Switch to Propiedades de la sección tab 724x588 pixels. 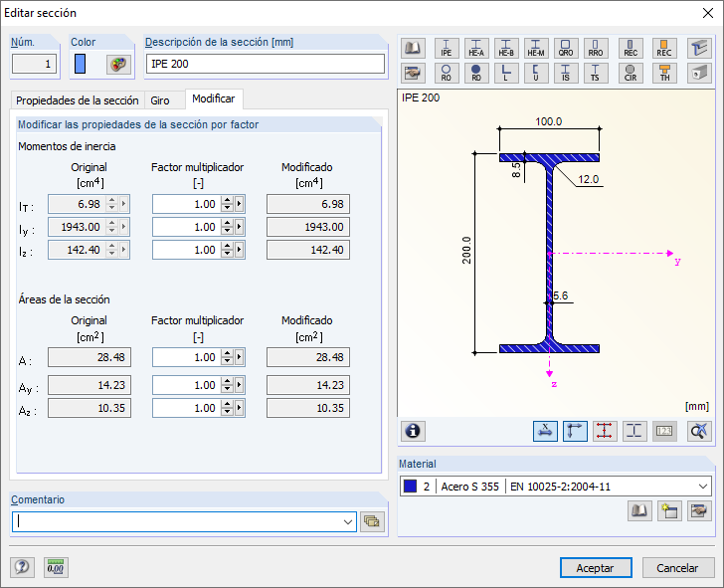pos(78,100)
